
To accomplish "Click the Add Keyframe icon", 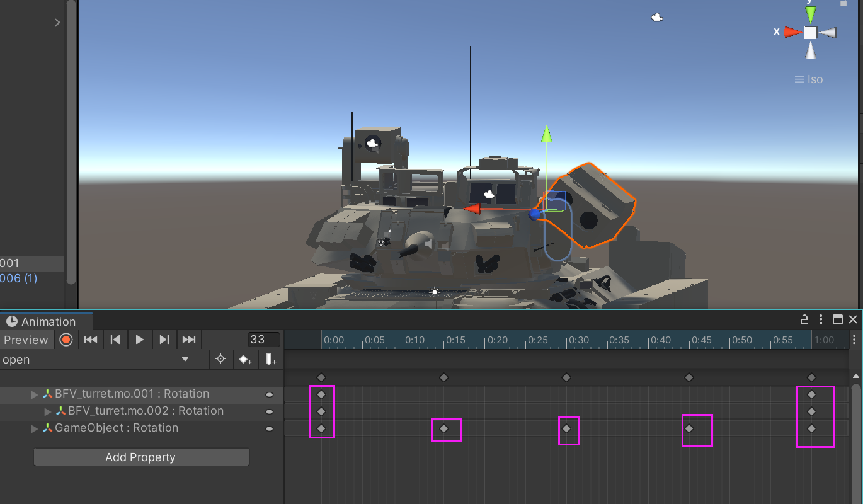I will pos(245,360).
